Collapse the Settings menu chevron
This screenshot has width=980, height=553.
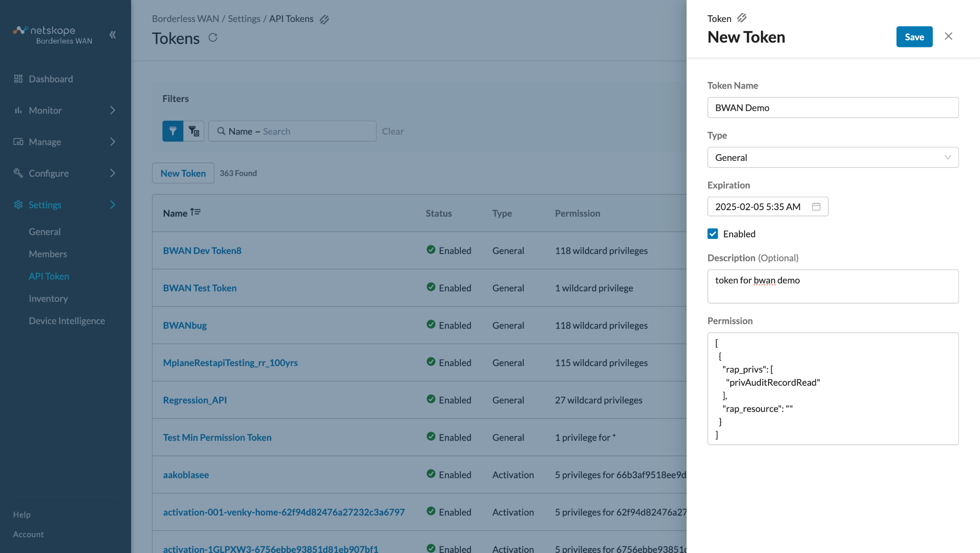click(113, 204)
